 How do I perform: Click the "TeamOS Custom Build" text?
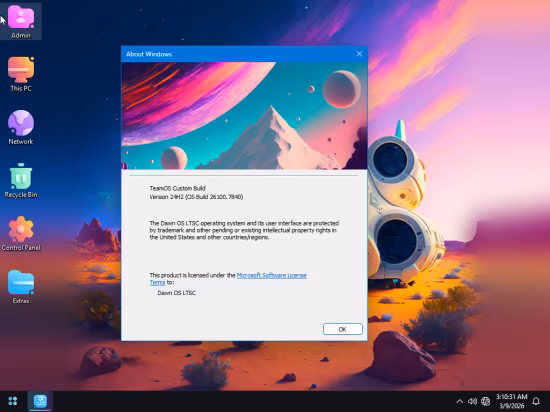point(177,188)
